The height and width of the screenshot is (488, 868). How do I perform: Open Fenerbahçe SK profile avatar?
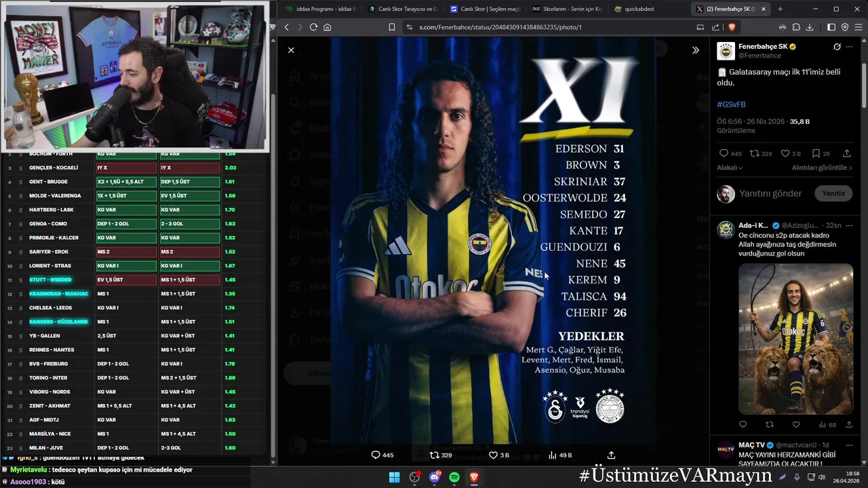coord(726,51)
